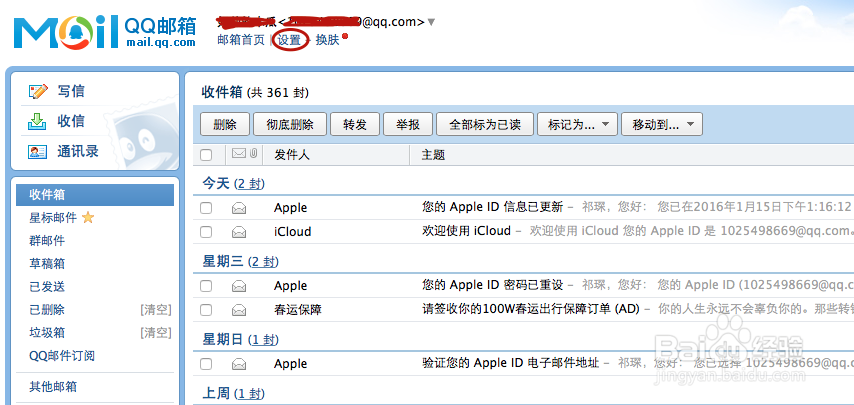Click the contacts card icon
854x405 pixels.
pyautogui.click(x=38, y=152)
